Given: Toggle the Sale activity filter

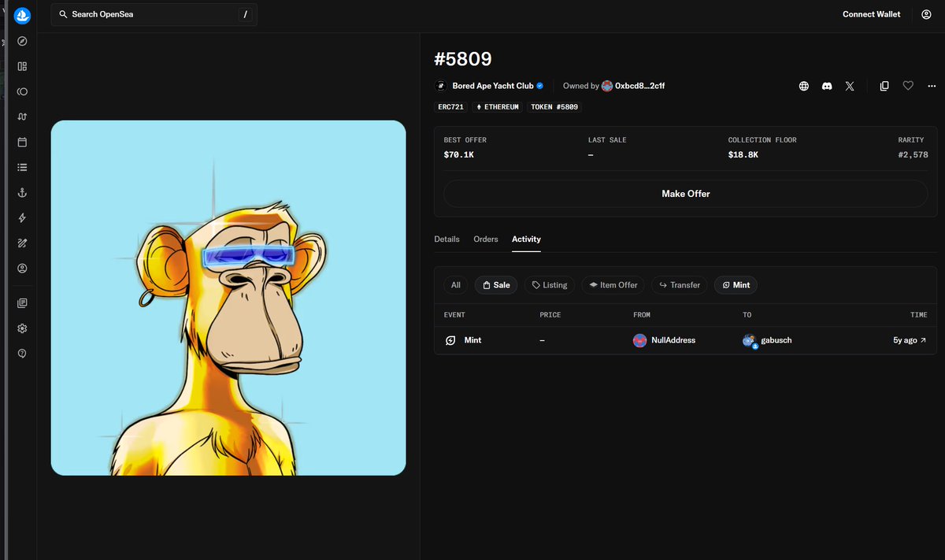Looking at the screenshot, I should [496, 285].
